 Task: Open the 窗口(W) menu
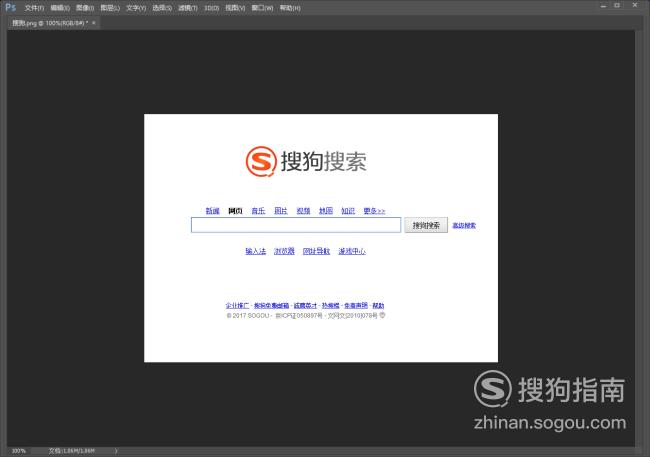[262, 8]
